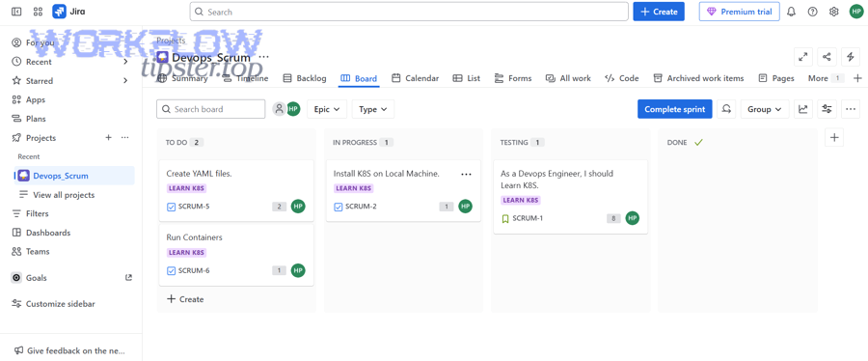
Task: Open the All work tab
Action: (568, 78)
